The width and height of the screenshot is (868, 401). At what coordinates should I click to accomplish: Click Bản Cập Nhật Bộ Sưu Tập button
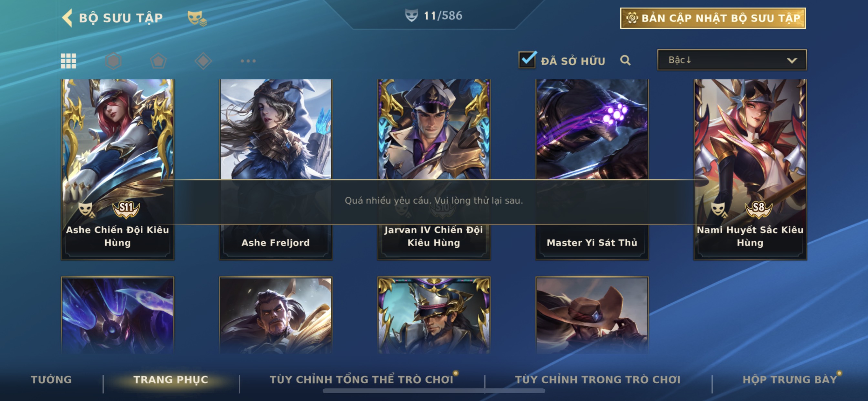[x=713, y=18]
